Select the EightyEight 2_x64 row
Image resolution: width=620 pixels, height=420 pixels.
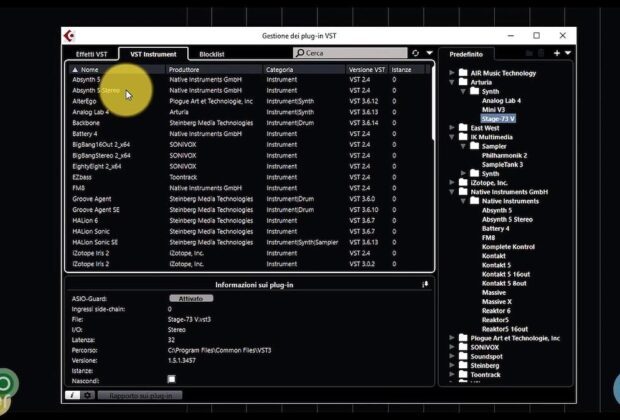coord(249,166)
